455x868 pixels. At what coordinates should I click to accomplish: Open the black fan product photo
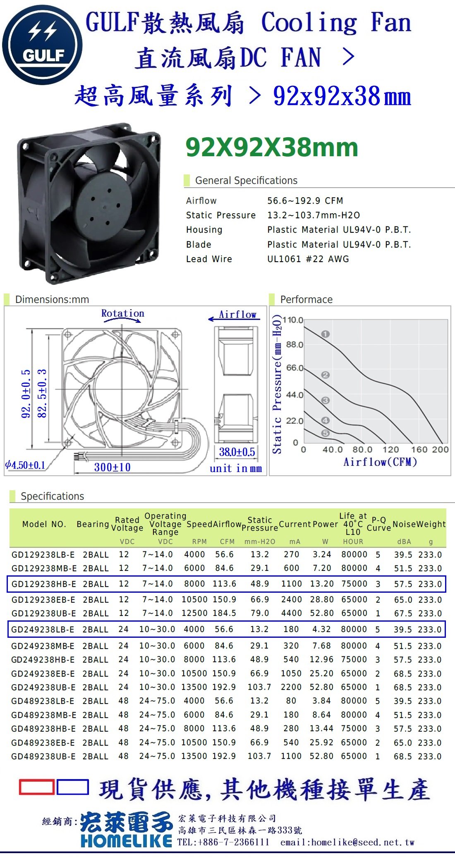(89, 203)
